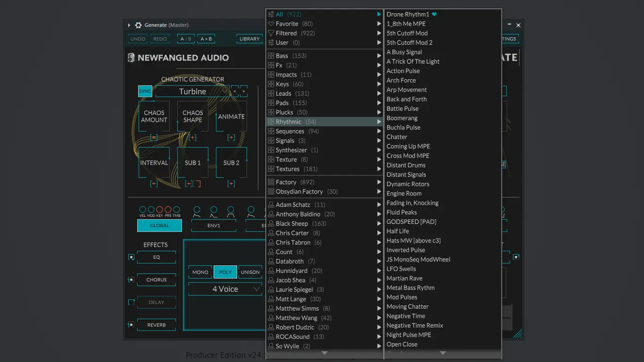Image resolution: width=644 pixels, height=362 pixels.
Task: Click the Newfangled Audio speaker logo
Action: [131, 58]
